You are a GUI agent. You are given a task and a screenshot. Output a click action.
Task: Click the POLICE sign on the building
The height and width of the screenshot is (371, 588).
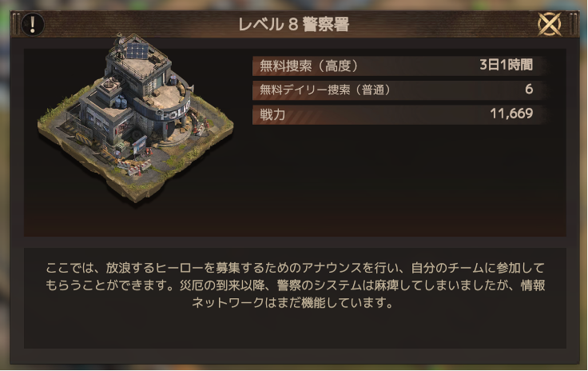pos(175,112)
